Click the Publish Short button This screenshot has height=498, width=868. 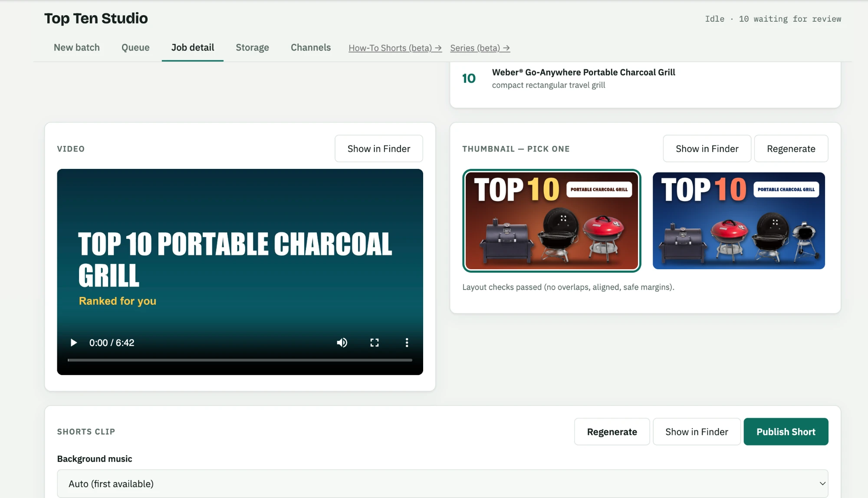coord(786,432)
